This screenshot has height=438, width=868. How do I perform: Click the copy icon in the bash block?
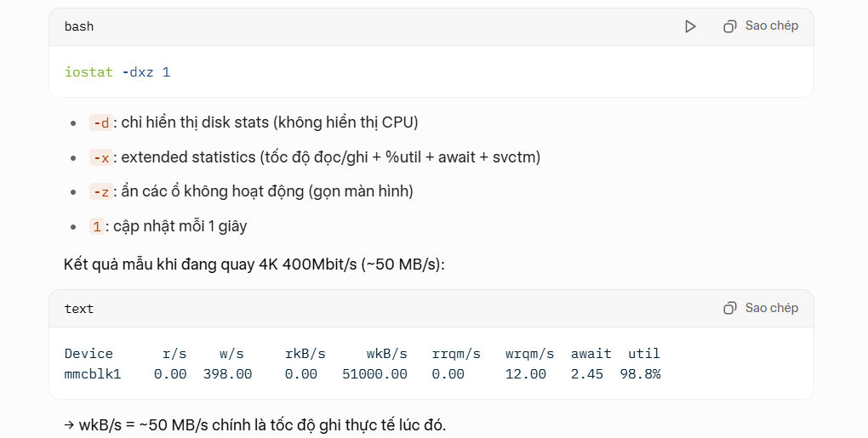[x=729, y=26]
